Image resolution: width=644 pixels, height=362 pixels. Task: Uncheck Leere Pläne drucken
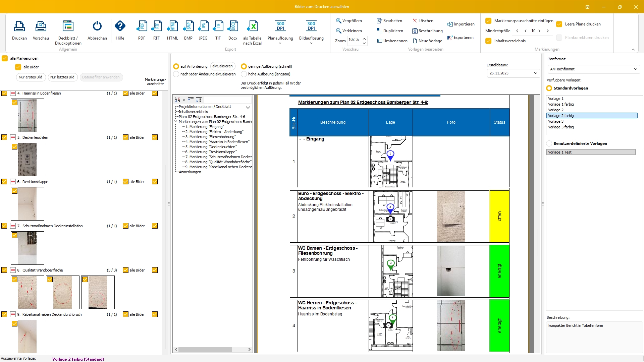click(559, 24)
